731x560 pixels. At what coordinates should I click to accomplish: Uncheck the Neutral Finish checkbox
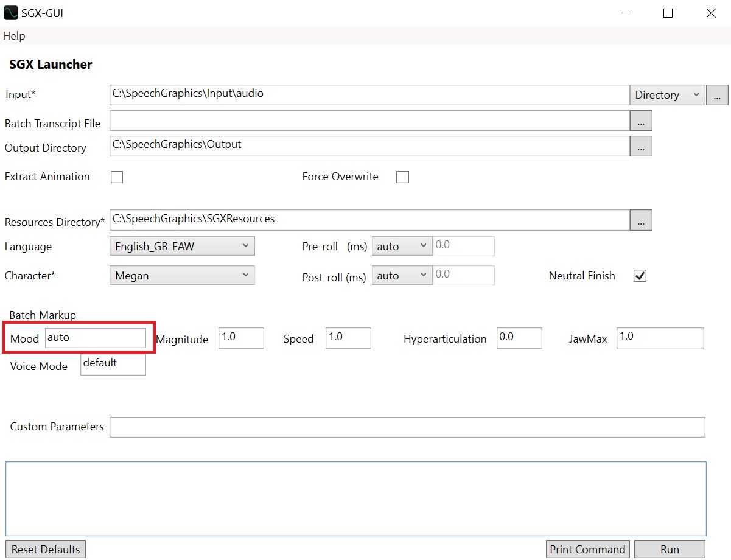(x=640, y=276)
